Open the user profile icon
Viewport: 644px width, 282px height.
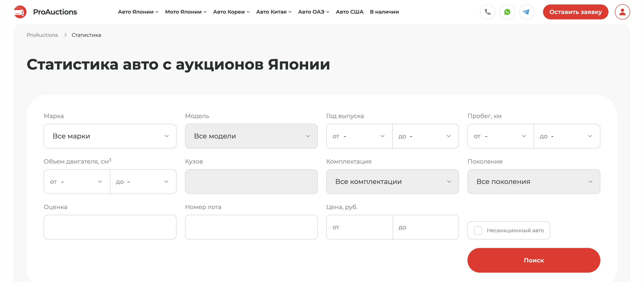(x=622, y=12)
